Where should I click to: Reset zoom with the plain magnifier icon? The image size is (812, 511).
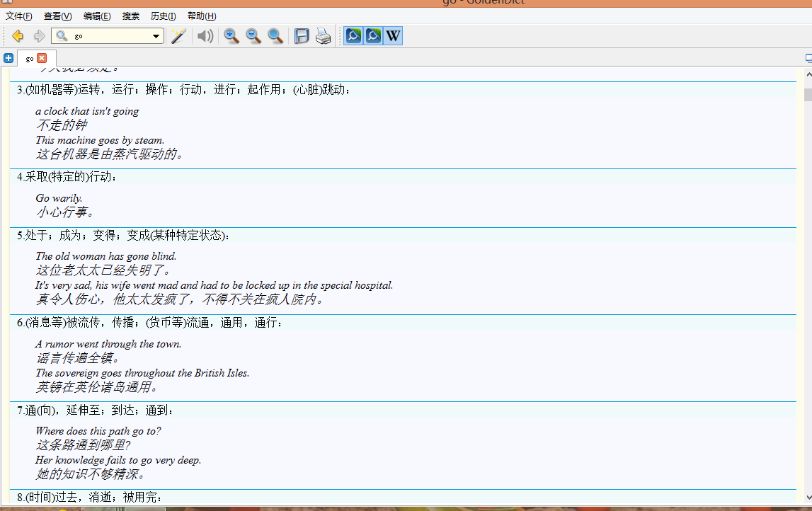[x=275, y=36]
